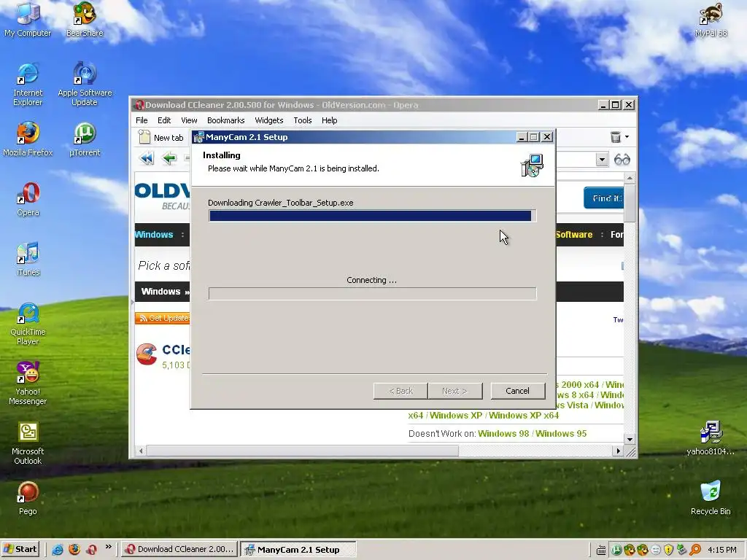Click Opera rewind navigation icon
Image resolution: width=747 pixels, height=560 pixels.
(147, 158)
